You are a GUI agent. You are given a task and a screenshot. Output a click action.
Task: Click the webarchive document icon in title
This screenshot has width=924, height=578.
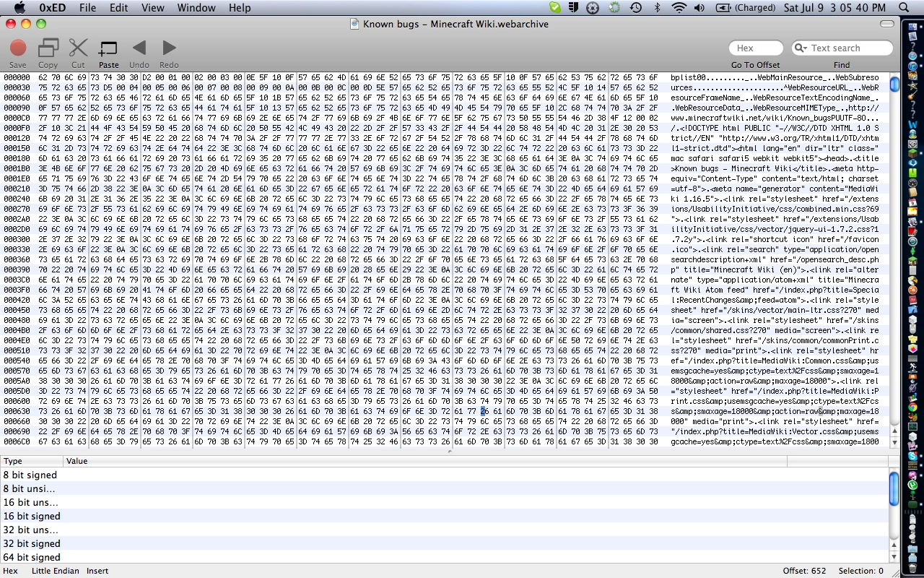pyautogui.click(x=354, y=24)
